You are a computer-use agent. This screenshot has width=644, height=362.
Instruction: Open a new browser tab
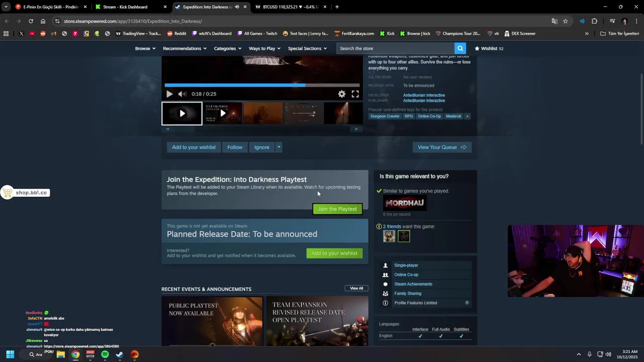pyautogui.click(x=337, y=7)
